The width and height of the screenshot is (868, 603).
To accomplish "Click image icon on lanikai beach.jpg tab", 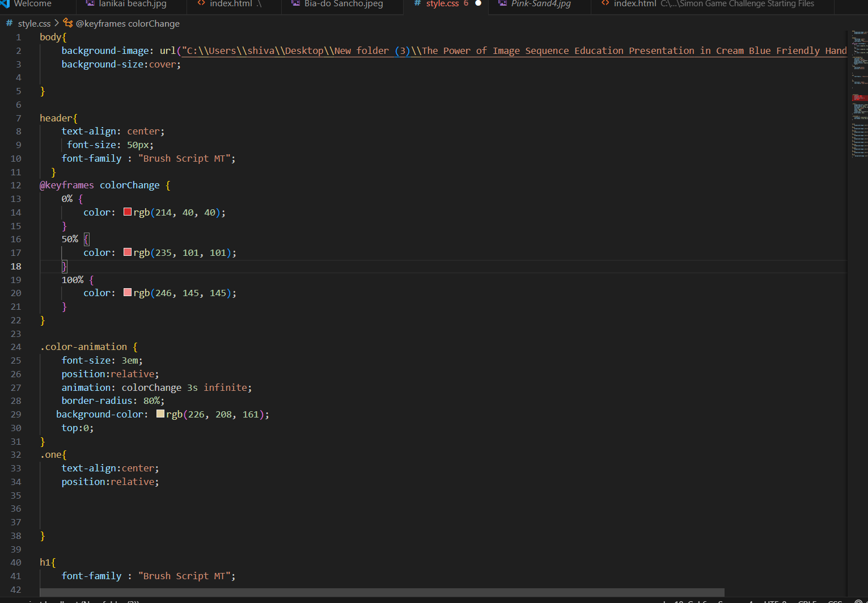I will coord(90,3).
